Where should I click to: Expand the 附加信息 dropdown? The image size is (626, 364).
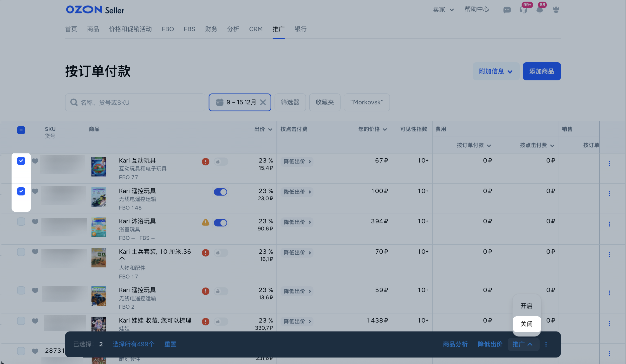tap(496, 71)
